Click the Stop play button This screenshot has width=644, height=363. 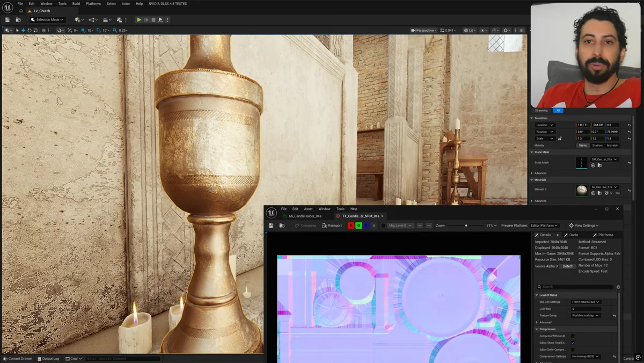[153, 20]
